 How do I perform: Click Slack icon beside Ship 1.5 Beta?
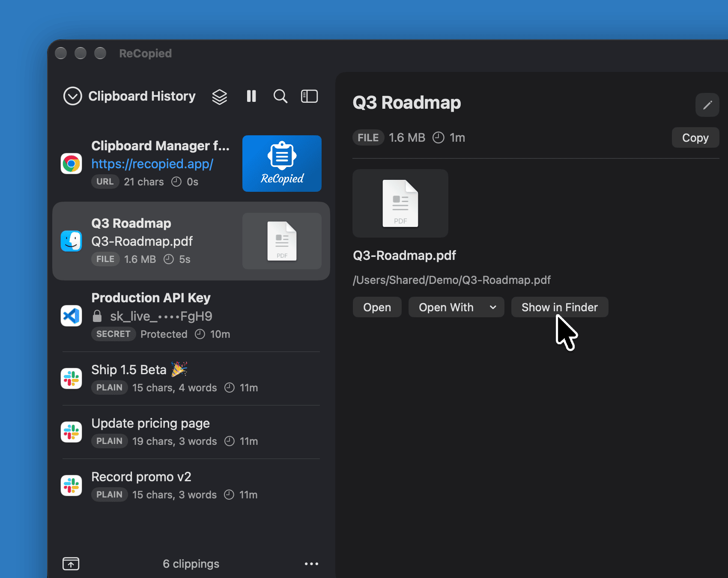[x=72, y=378]
